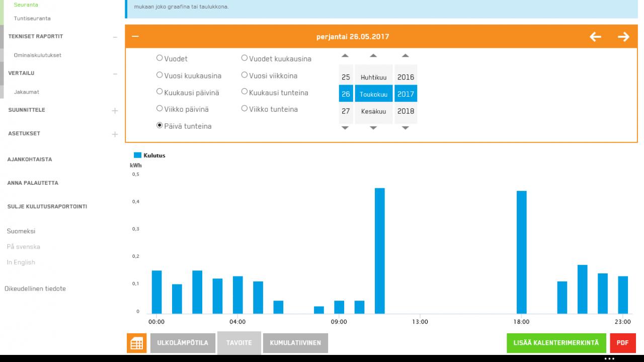Collapse the Vertailu section
This screenshot has height=362, width=644.
115,74
